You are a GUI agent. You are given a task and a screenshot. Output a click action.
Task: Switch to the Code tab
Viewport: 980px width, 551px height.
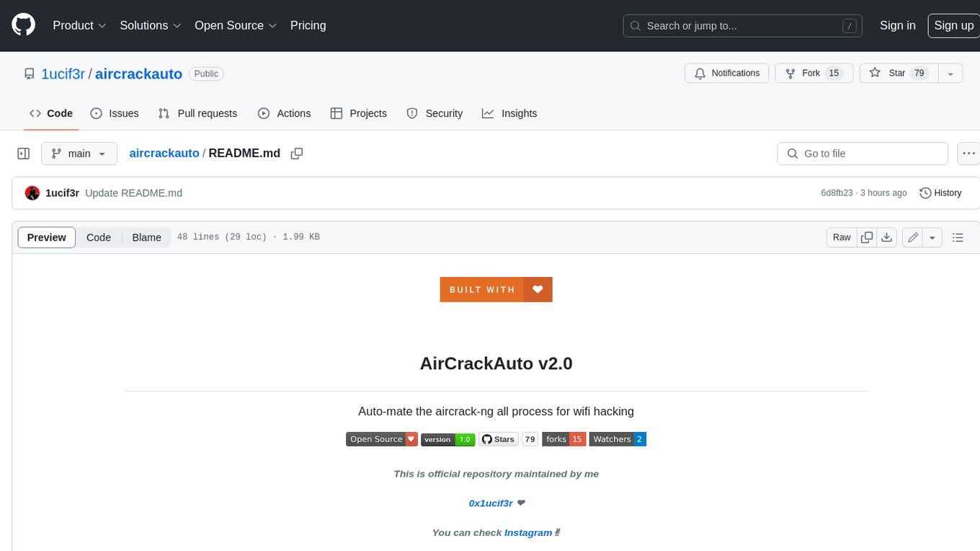[51, 113]
